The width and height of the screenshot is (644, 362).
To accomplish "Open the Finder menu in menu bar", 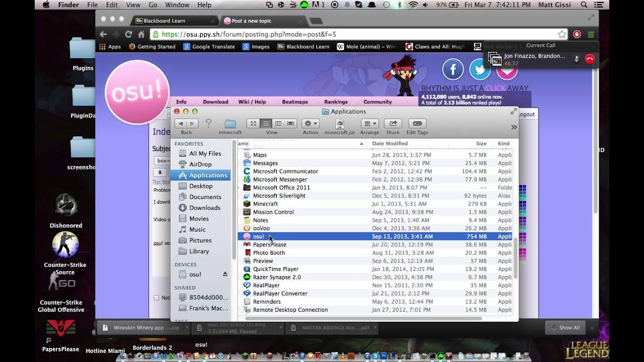I will click(68, 5).
